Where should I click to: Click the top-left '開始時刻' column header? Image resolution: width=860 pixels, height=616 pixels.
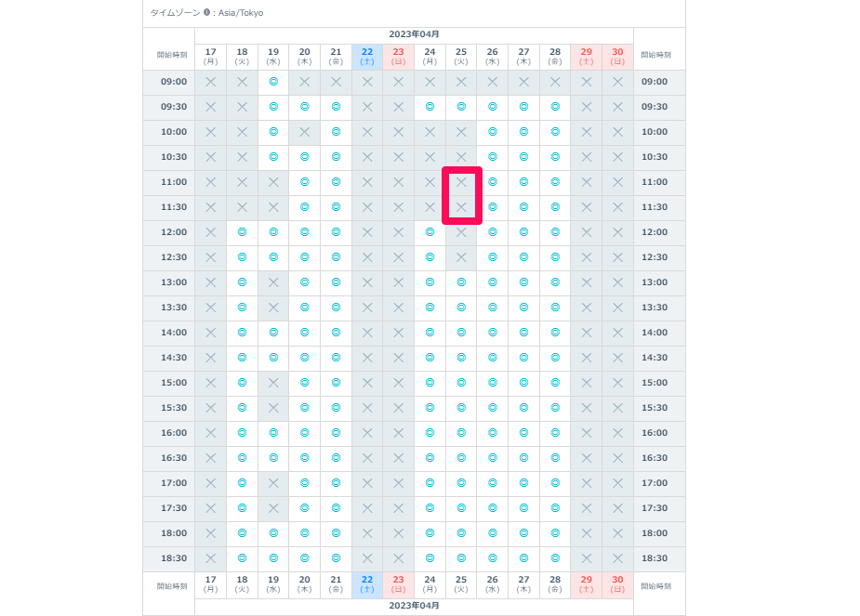[x=172, y=55]
